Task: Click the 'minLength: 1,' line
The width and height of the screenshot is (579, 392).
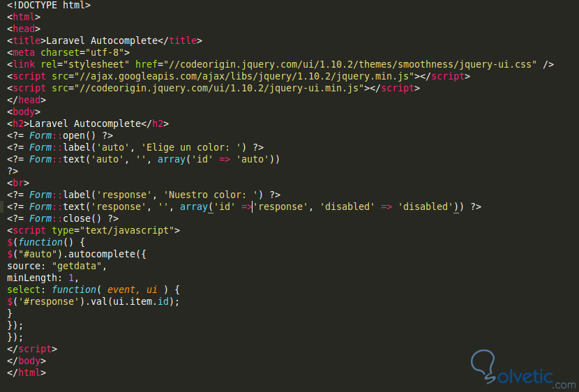Action: pos(43,278)
